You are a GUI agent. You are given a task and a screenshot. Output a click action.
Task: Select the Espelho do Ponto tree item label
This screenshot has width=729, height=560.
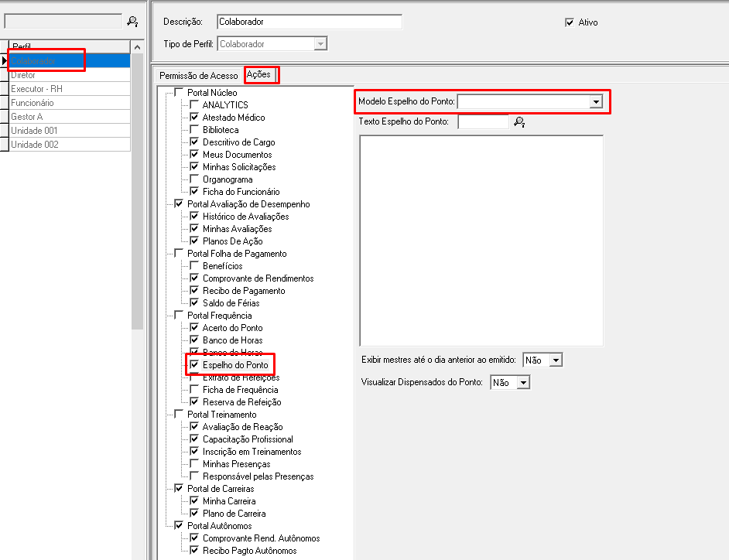235,365
